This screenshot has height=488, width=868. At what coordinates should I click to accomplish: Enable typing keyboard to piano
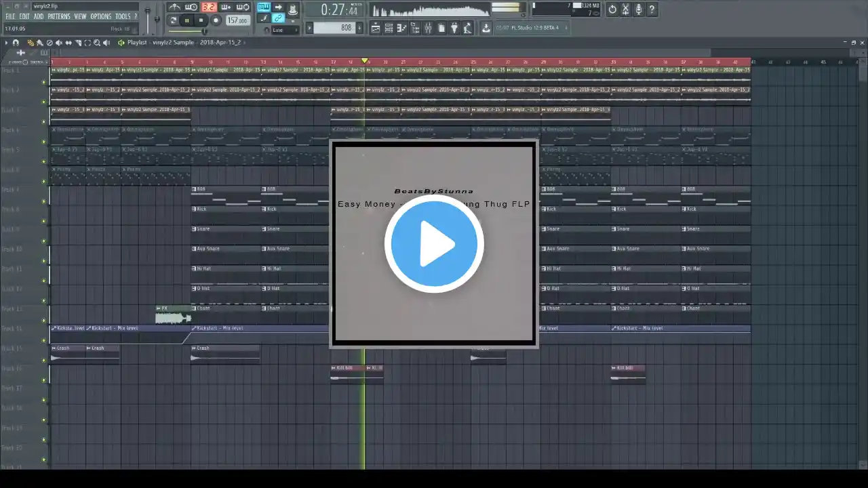pyautogui.click(x=263, y=7)
